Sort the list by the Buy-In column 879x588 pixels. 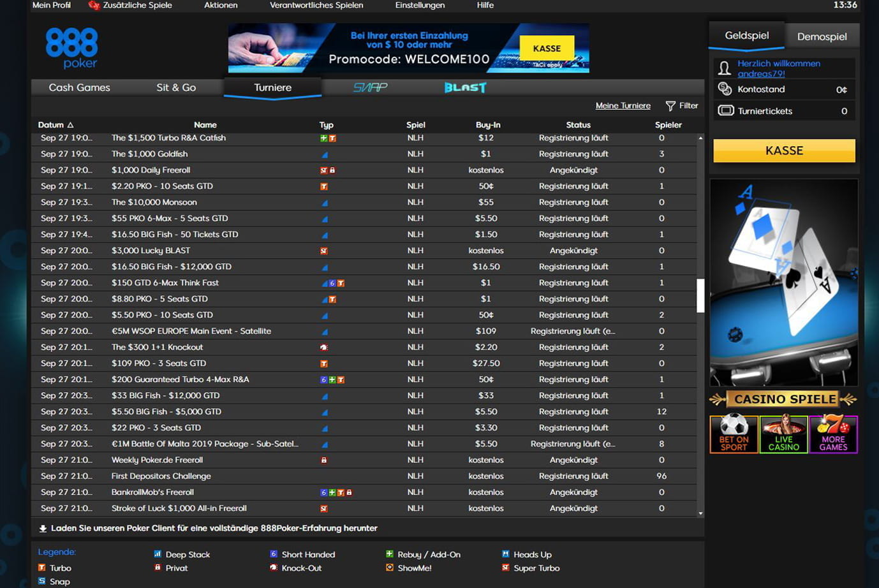click(x=488, y=125)
